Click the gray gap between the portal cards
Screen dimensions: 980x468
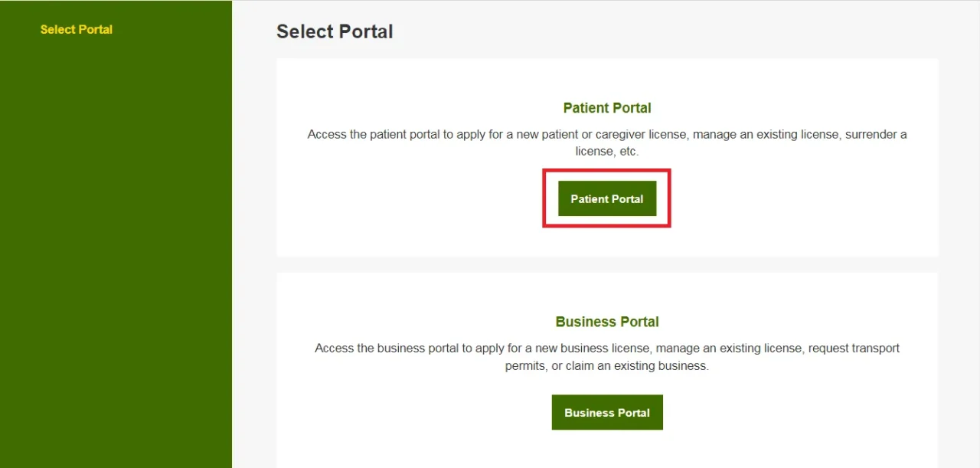click(607, 264)
